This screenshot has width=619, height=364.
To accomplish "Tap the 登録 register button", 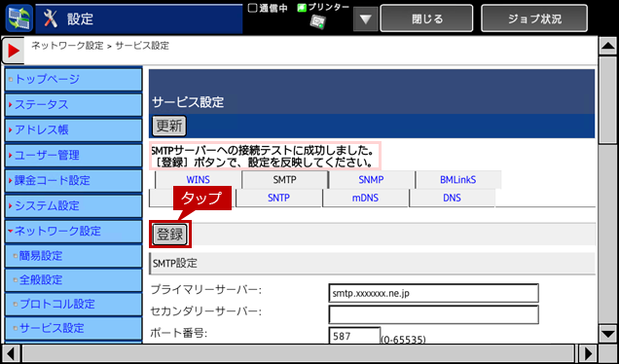I will tap(170, 235).
